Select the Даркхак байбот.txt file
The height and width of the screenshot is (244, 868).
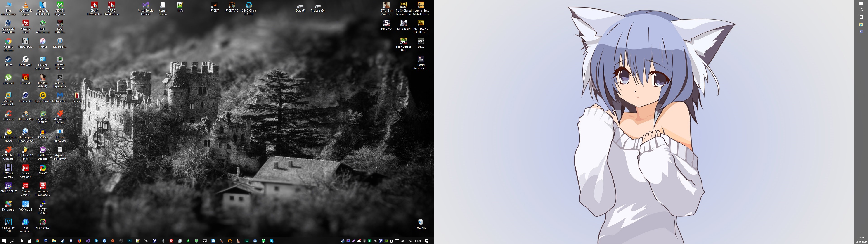[60, 153]
